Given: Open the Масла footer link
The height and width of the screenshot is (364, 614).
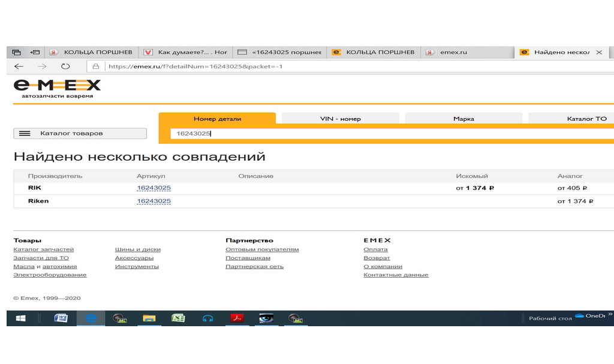Looking at the screenshot, I should [24, 266].
